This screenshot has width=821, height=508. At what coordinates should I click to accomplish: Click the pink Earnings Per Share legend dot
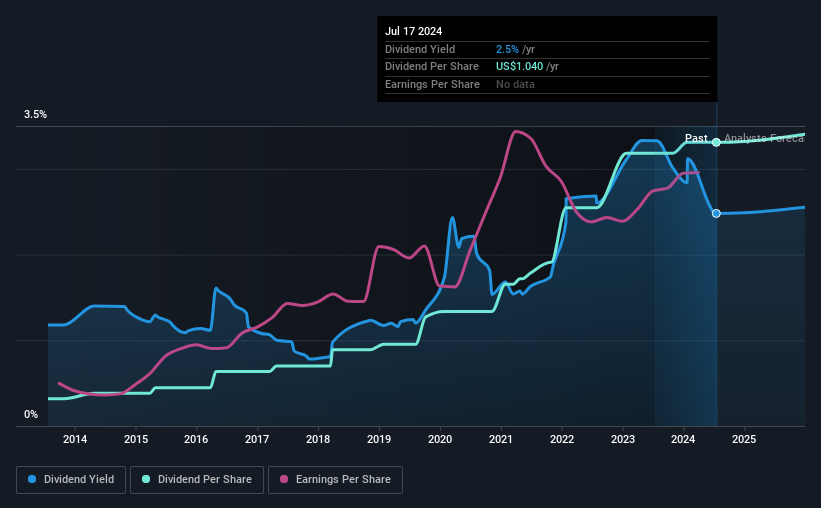284,479
